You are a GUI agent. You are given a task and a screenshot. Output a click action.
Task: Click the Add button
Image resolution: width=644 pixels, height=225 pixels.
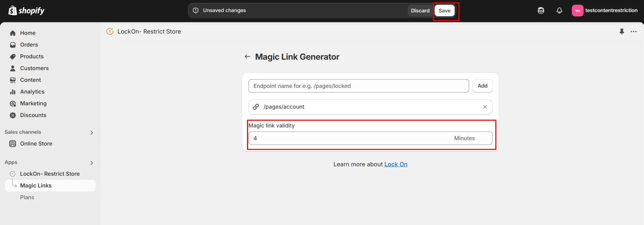click(482, 86)
